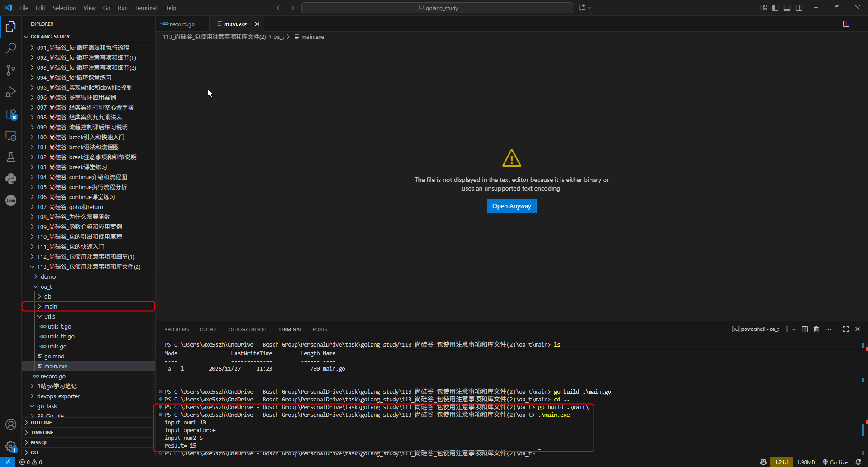Switch to the record.go editor tab
The width and height of the screenshot is (868, 467).
pyautogui.click(x=182, y=24)
